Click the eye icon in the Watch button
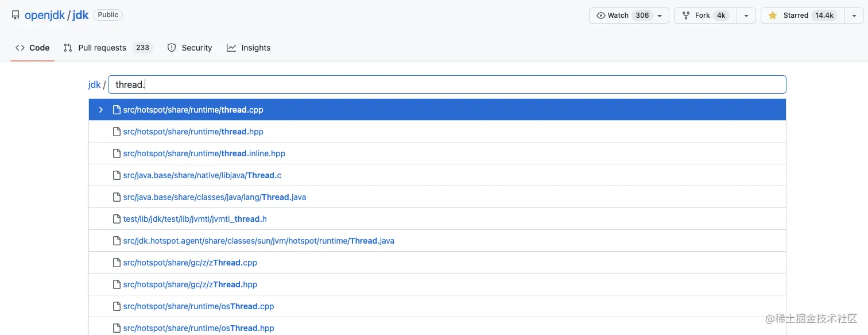The width and height of the screenshot is (868, 335). pos(601,16)
